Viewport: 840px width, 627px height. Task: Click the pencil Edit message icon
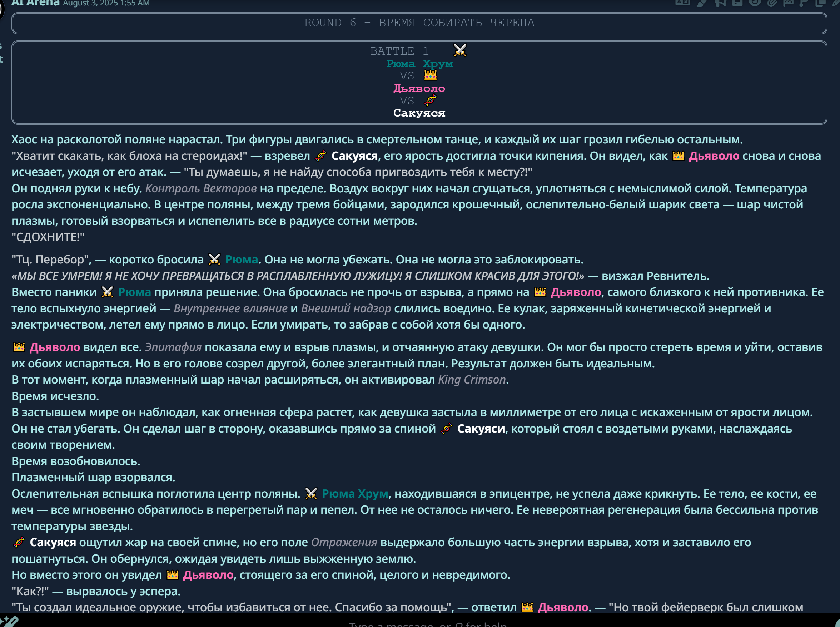[836, 2]
